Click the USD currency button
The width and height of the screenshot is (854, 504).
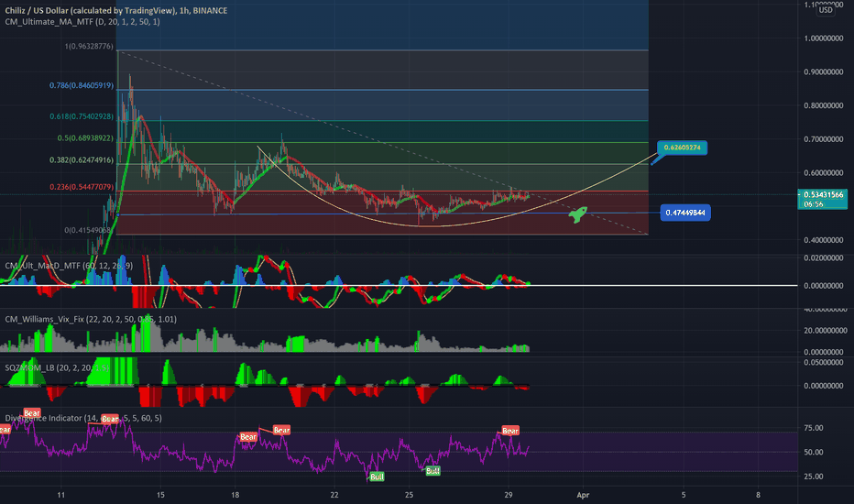click(826, 10)
